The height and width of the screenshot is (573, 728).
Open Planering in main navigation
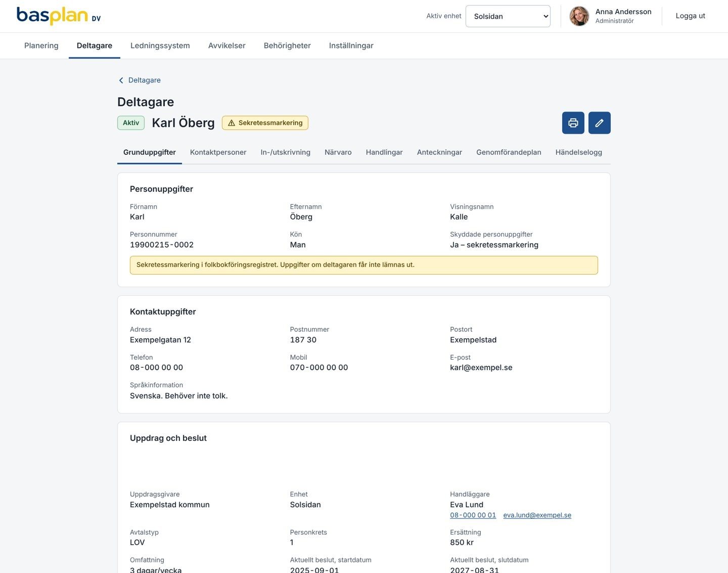pyautogui.click(x=41, y=46)
